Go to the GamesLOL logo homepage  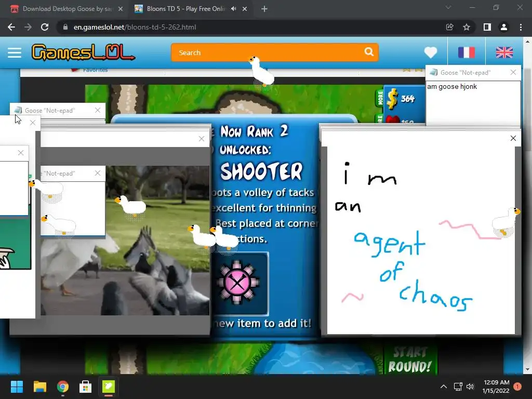[x=83, y=52]
